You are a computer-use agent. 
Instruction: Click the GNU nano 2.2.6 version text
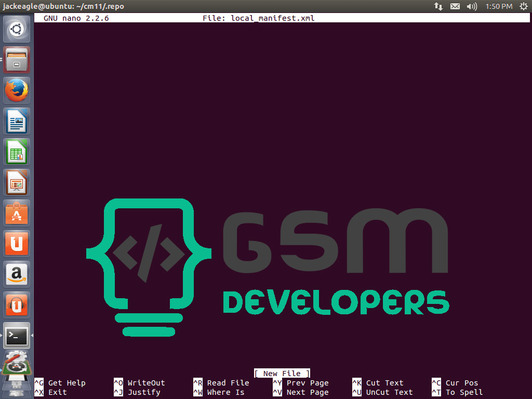coord(76,18)
